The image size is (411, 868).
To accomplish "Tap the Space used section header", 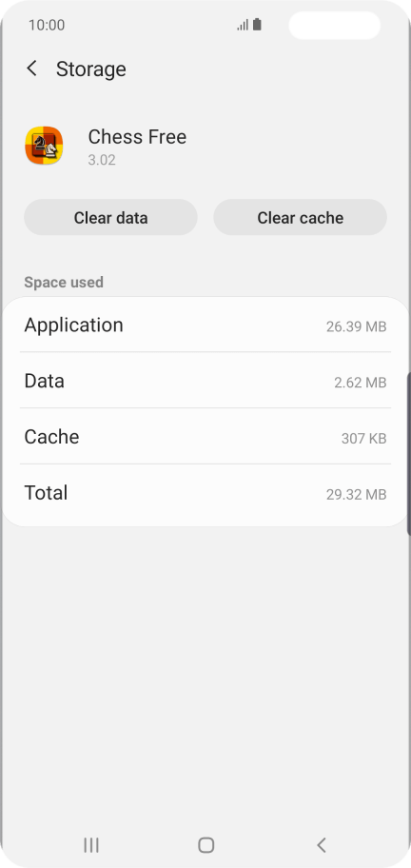I will click(x=64, y=283).
